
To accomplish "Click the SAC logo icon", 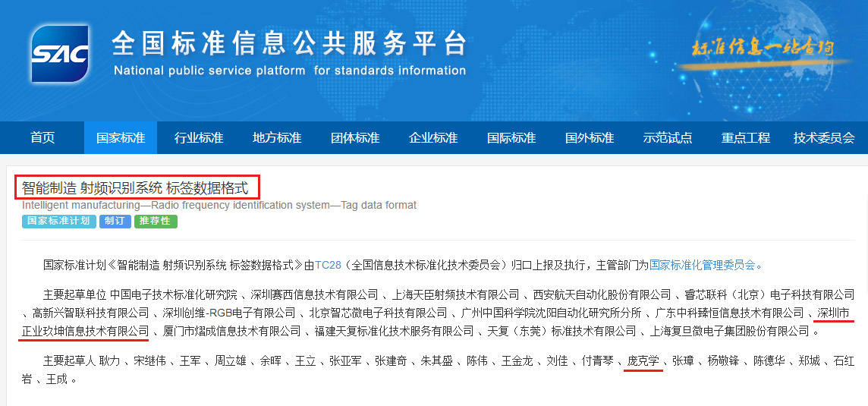I will 60,54.
